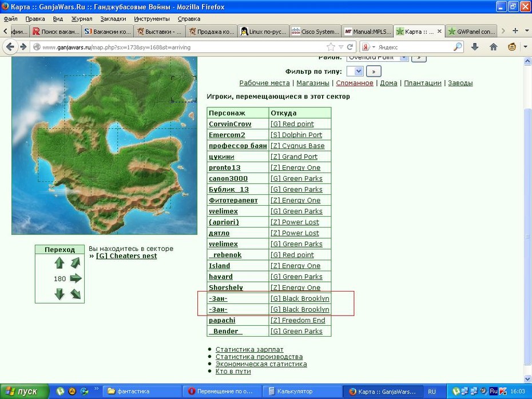Viewport: 532px width, 399px height.
Task: Go back with the browser back arrow
Action: click(x=10, y=47)
